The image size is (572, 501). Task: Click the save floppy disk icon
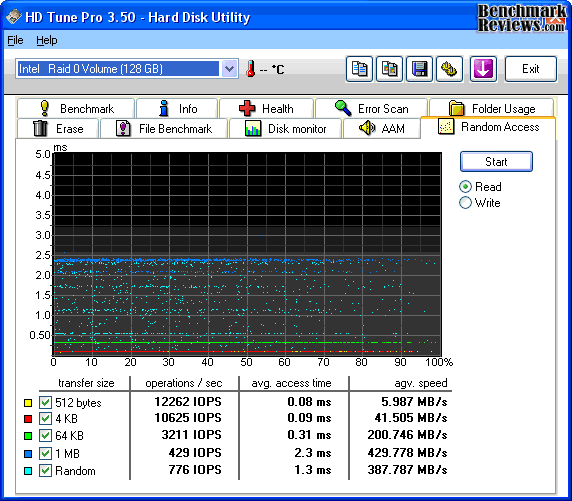point(419,69)
